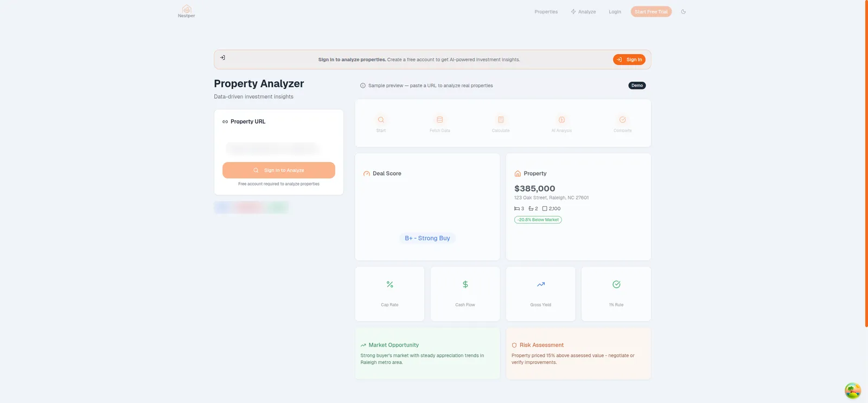Image resolution: width=868 pixels, height=403 pixels.
Task: Click the Sign in to Analyze button
Action: (x=279, y=170)
